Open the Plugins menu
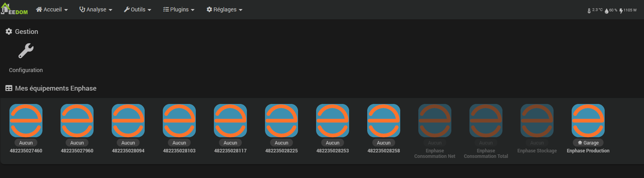Screen dimensions: 644x178 [179, 9]
